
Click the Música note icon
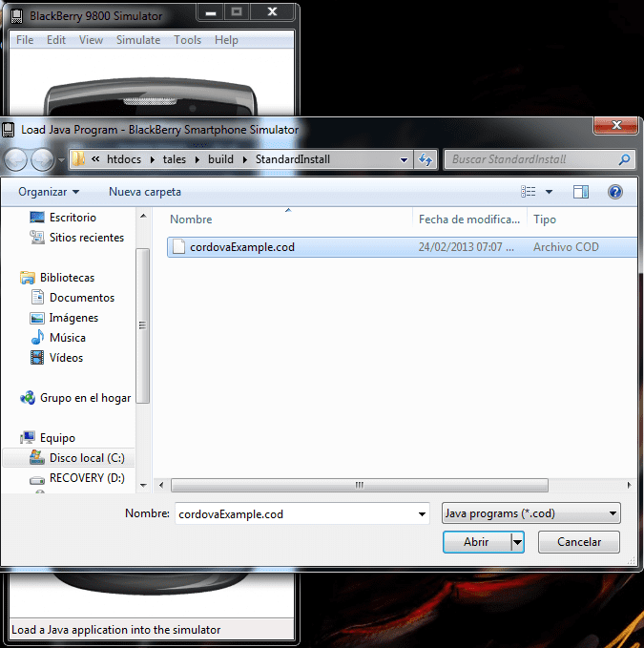[x=37, y=337]
